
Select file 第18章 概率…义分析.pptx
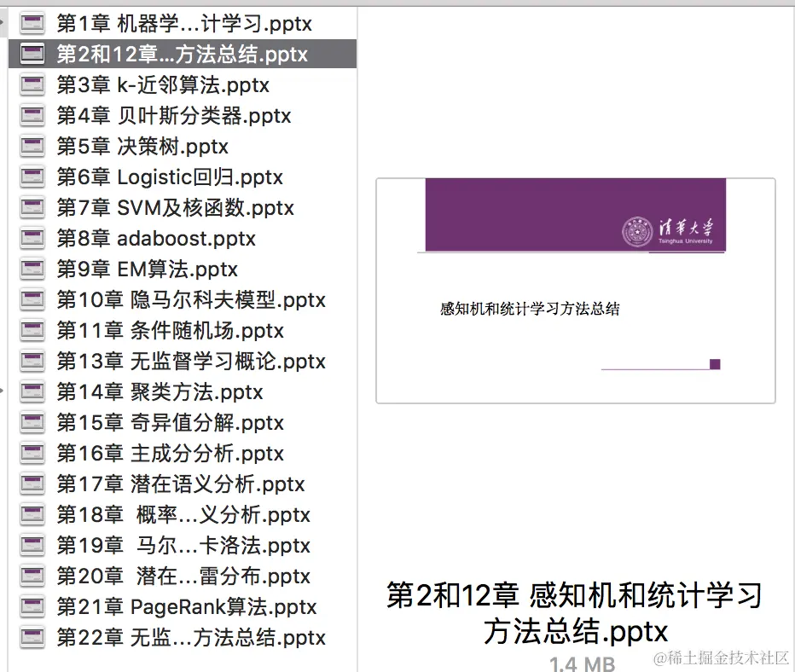click(x=183, y=514)
